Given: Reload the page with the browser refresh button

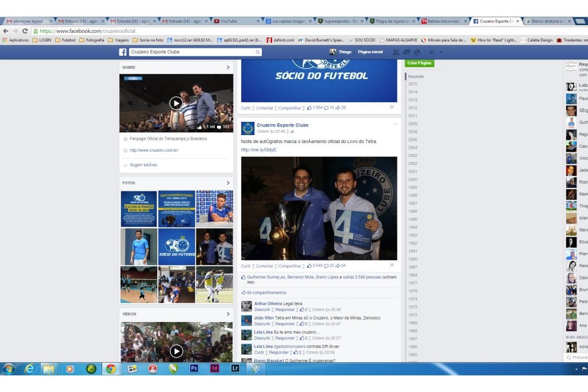Looking at the screenshot, I should [x=25, y=31].
